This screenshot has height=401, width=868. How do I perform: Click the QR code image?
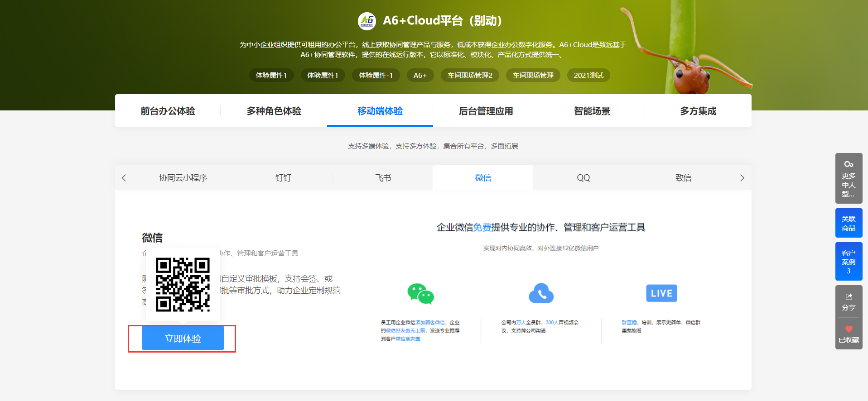click(183, 285)
